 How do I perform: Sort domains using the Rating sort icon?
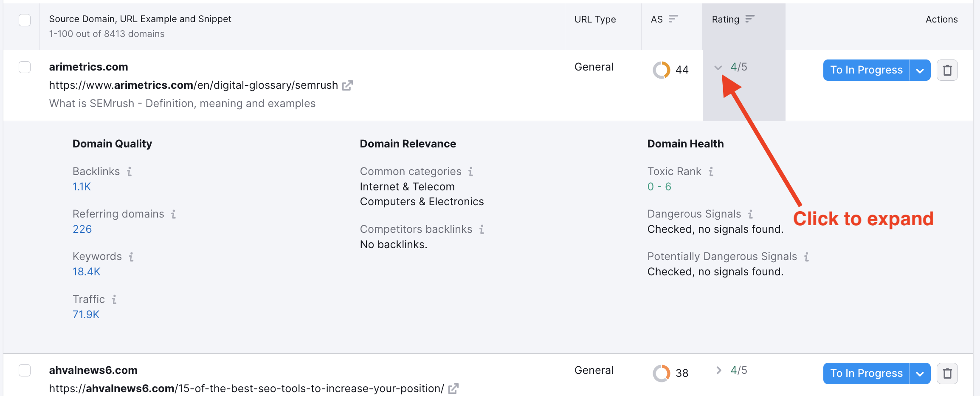[x=750, y=19]
